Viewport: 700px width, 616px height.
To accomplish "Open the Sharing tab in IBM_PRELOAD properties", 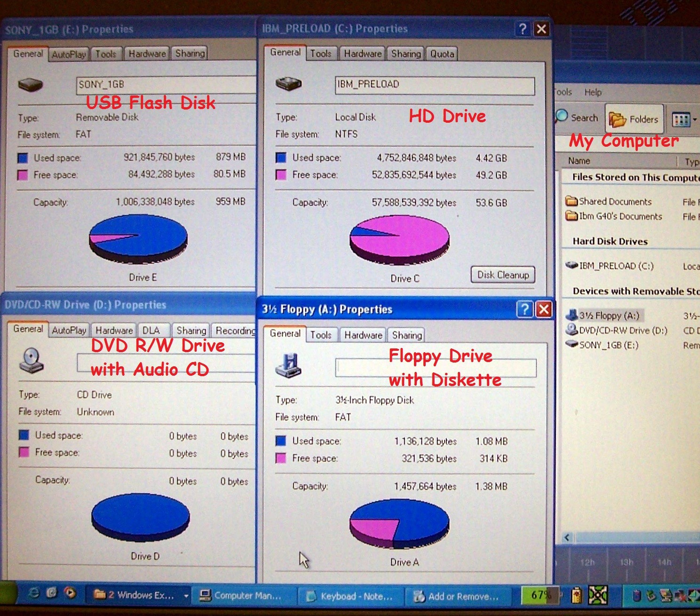I will 406,54.
